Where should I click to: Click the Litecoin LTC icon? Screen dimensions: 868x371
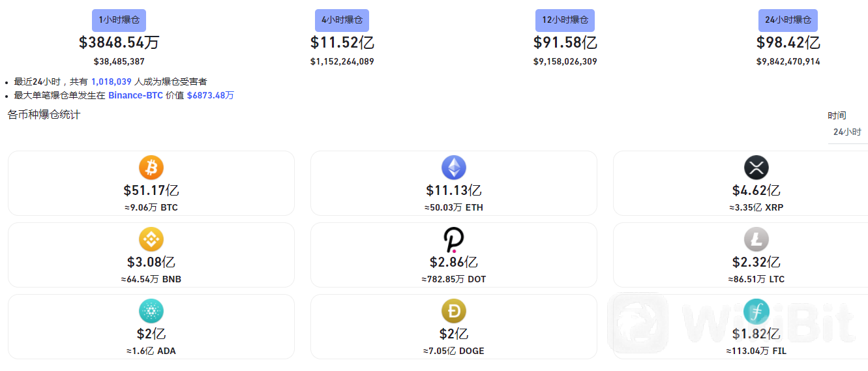756,240
